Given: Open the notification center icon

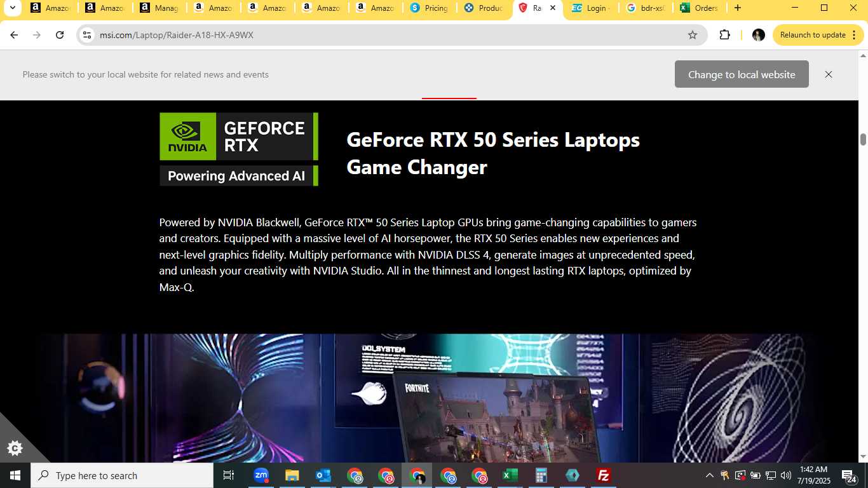Looking at the screenshot, I should click(x=849, y=475).
